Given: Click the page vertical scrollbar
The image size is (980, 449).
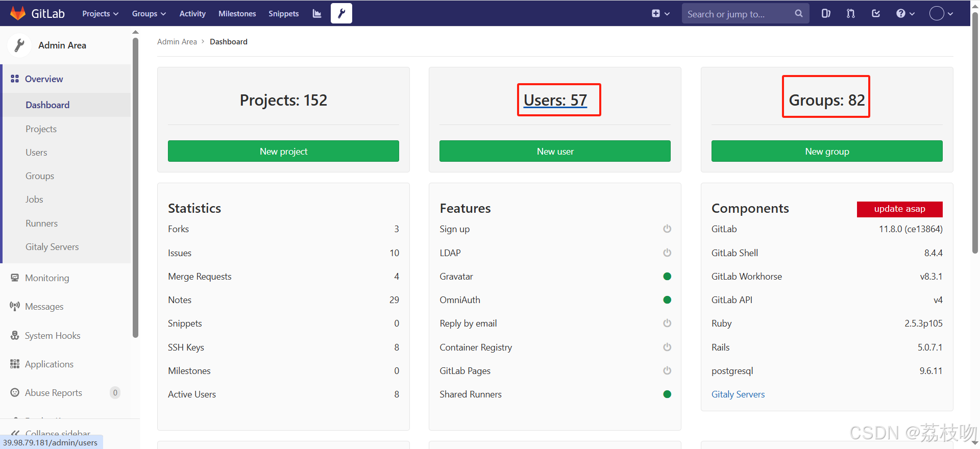Looking at the screenshot, I should (975, 133).
